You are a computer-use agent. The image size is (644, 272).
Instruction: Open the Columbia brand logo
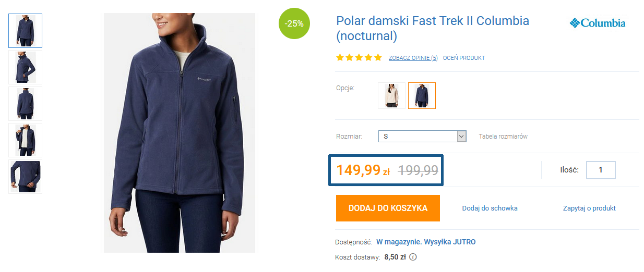tap(597, 23)
